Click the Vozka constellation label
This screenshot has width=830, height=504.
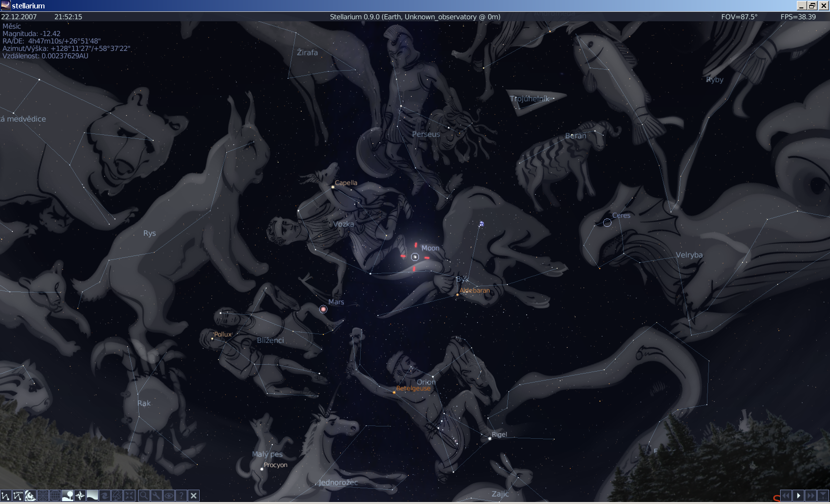(343, 224)
